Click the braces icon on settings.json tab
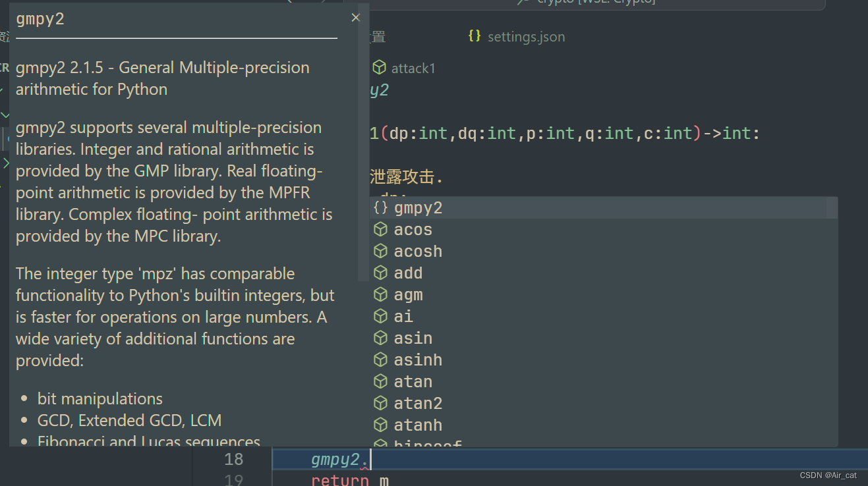The height and width of the screenshot is (486, 868). (475, 36)
